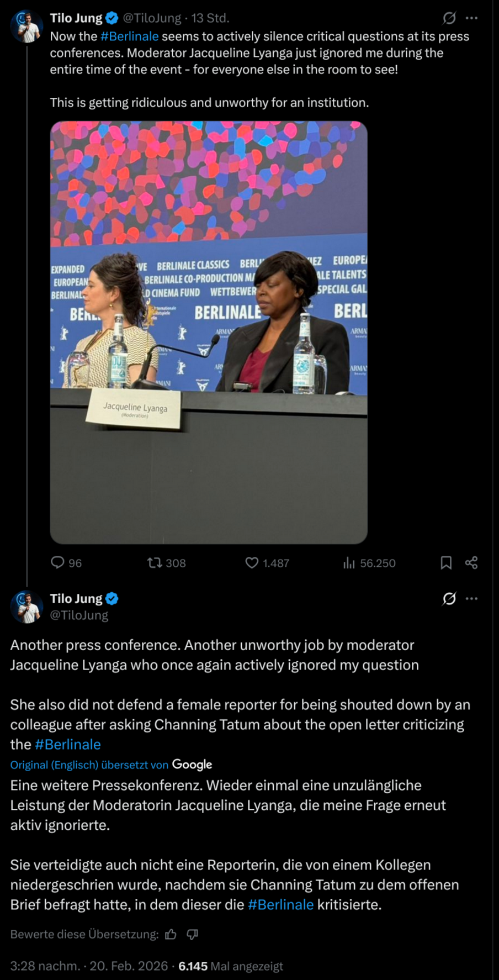This screenshot has width=499, height=980.
Task: Click the repost icon with 308 reposts
Action: [x=155, y=563]
